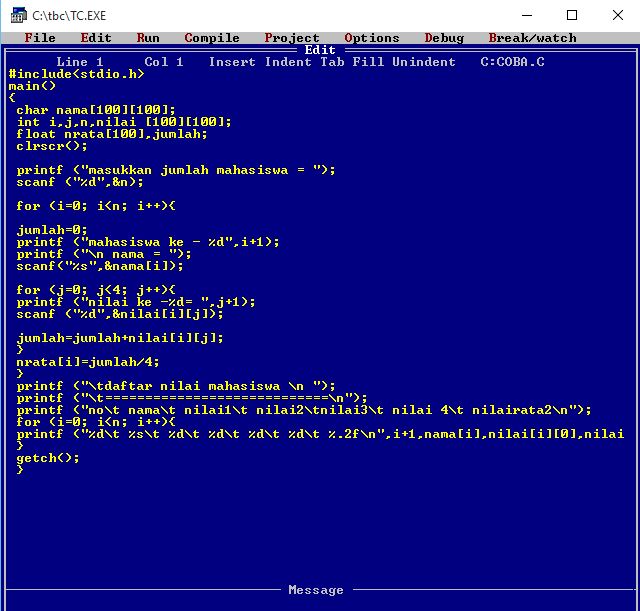Open the Compile menu
This screenshot has width=640, height=611.
212,38
